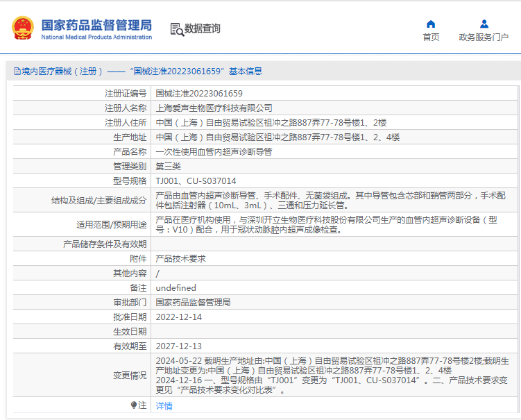Click the 注册人名称 row label
This screenshot has width=521, height=420.
(126, 108)
